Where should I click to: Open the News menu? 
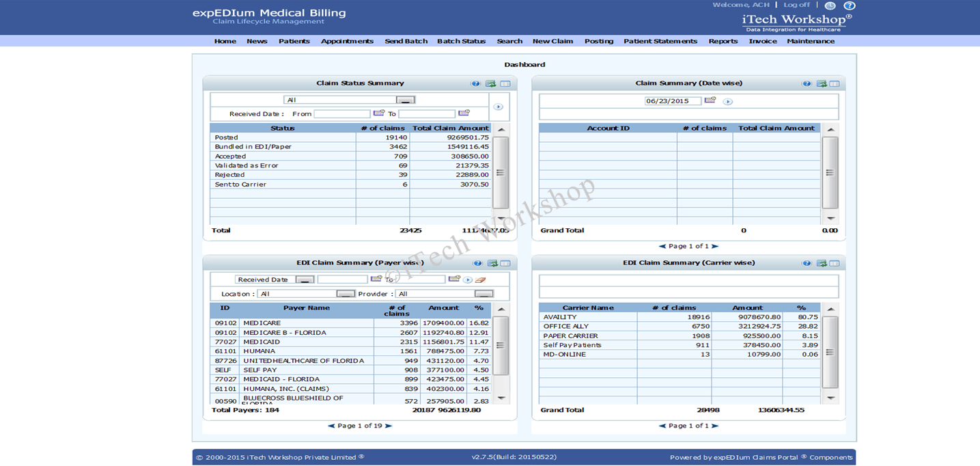257,41
